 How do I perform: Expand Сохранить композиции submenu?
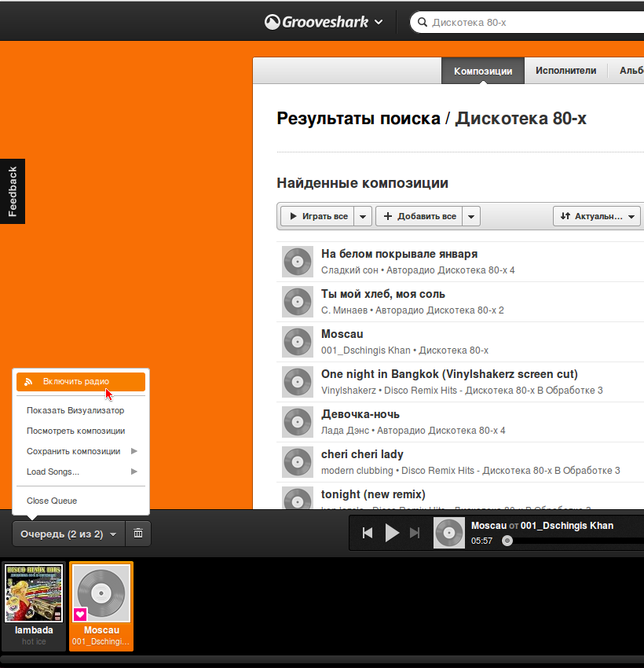coord(81,451)
